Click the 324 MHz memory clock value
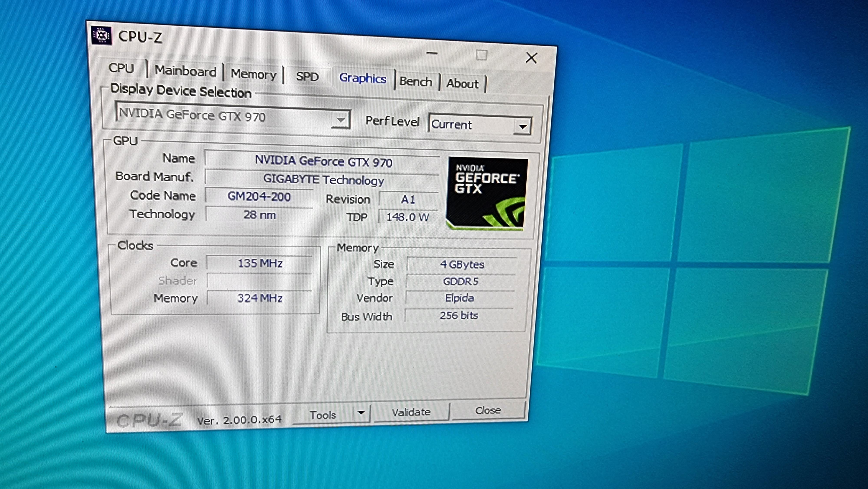The image size is (868, 489). click(x=260, y=298)
